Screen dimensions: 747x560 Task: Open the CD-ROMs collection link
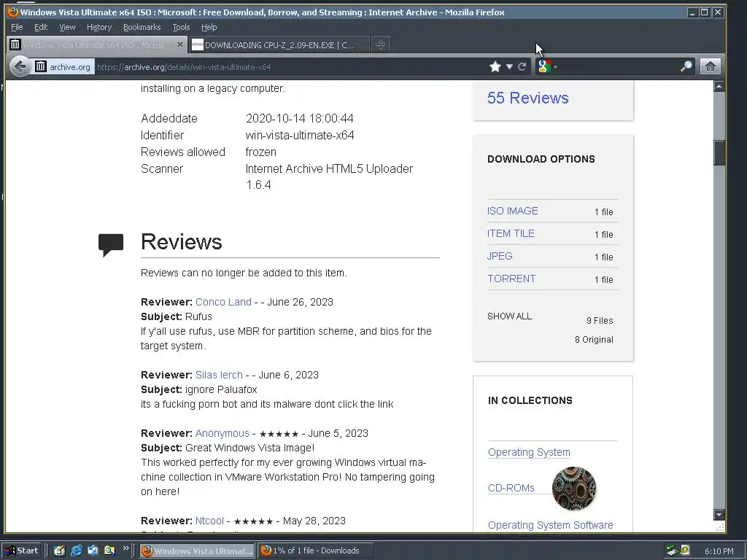click(511, 488)
